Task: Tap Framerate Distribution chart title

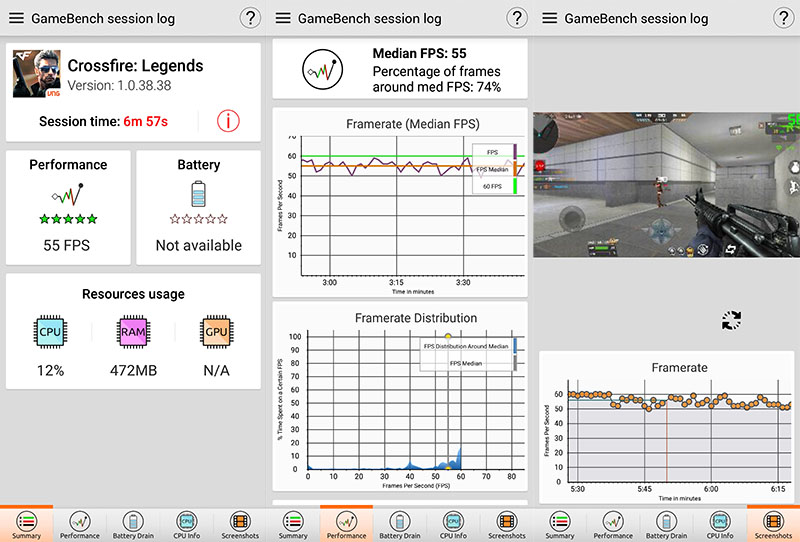Action: pyautogui.click(x=416, y=318)
